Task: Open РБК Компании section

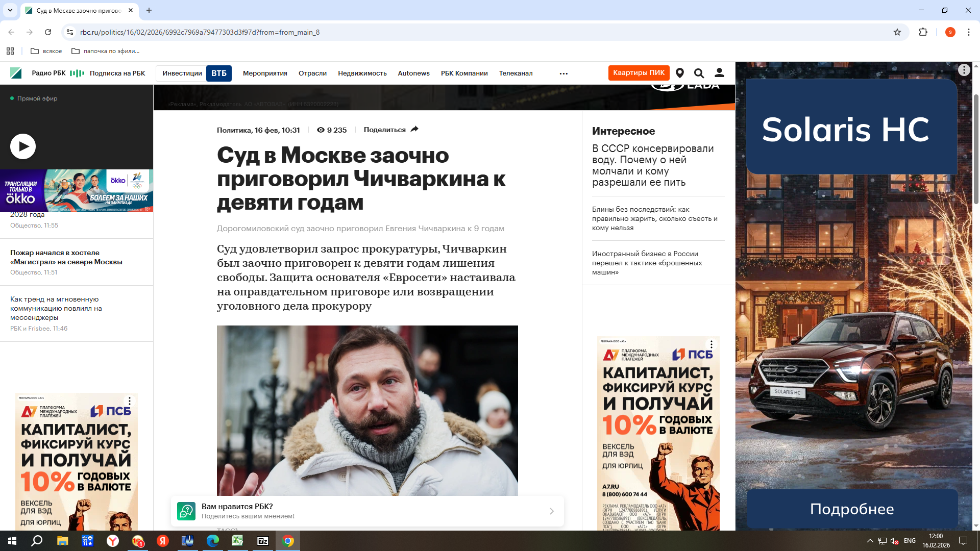Action: click(x=464, y=73)
